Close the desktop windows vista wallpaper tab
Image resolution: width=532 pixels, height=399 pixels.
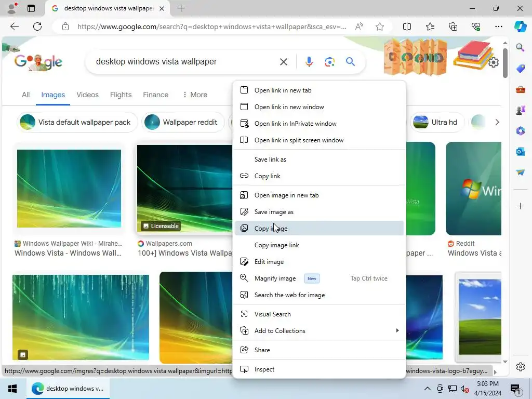tap(162, 8)
